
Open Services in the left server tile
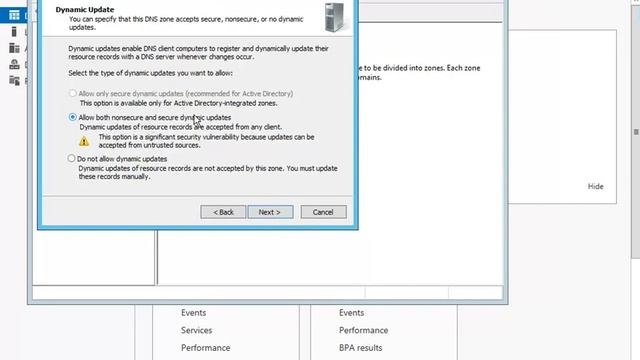tap(196, 330)
